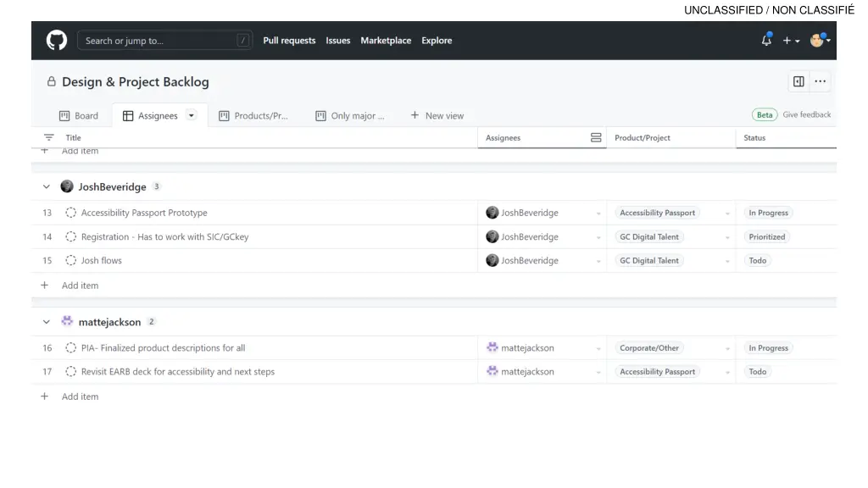Click JoshBeveridge group avatar
This screenshot has height=488, width=868.
click(67, 186)
